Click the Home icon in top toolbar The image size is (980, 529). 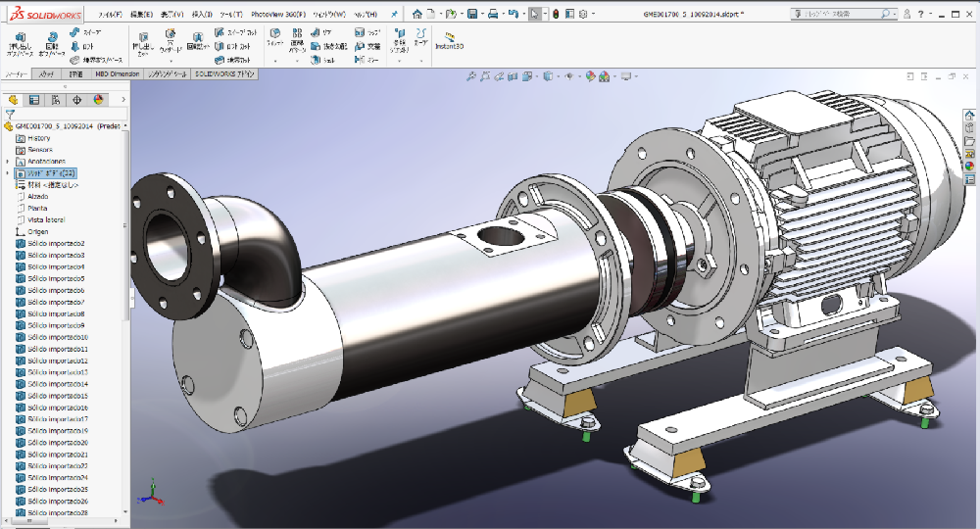(x=417, y=15)
